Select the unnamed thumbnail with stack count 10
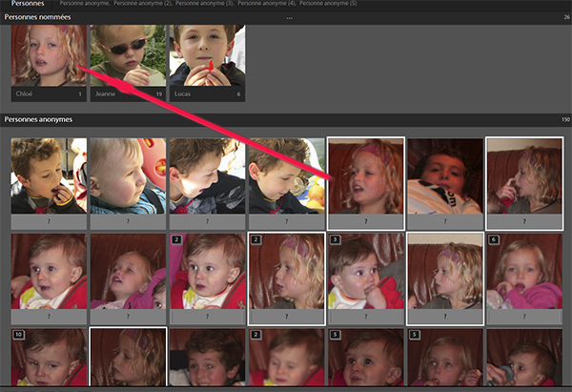Image resolution: width=572 pixels, height=392 pixels. click(49, 357)
